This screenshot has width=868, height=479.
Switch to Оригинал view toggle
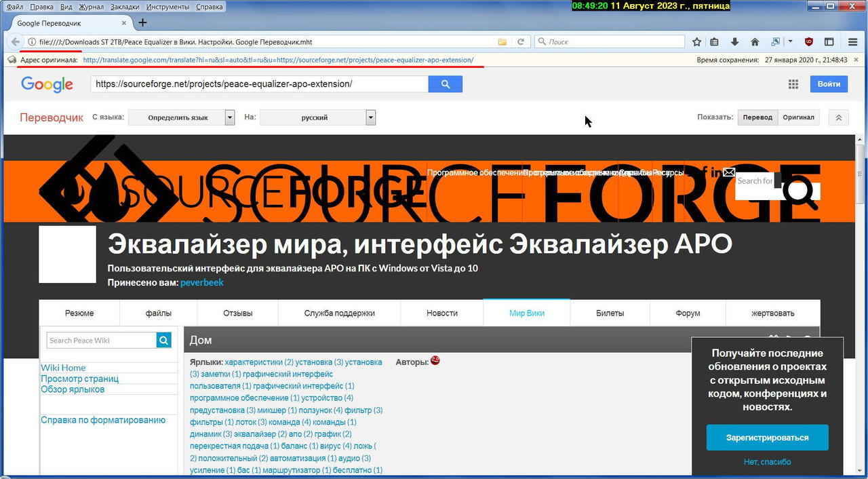point(798,117)
